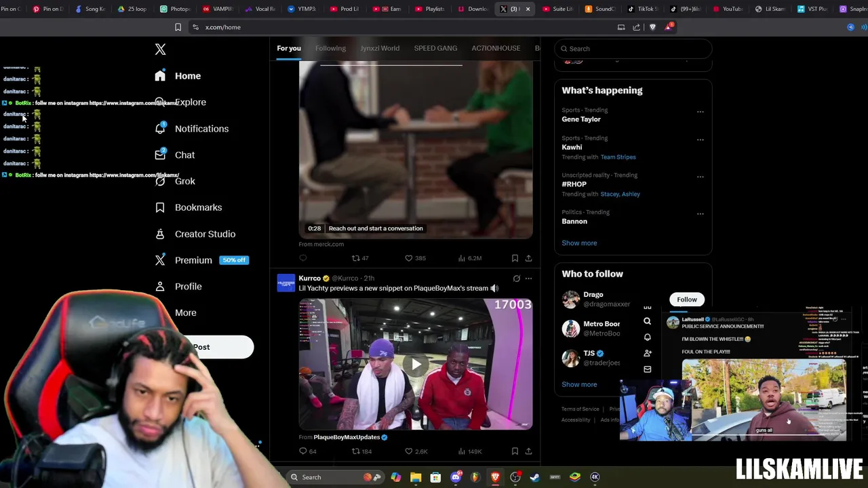Open the #RHOP trending topic

pyautogui.click(x=574, y=184)
